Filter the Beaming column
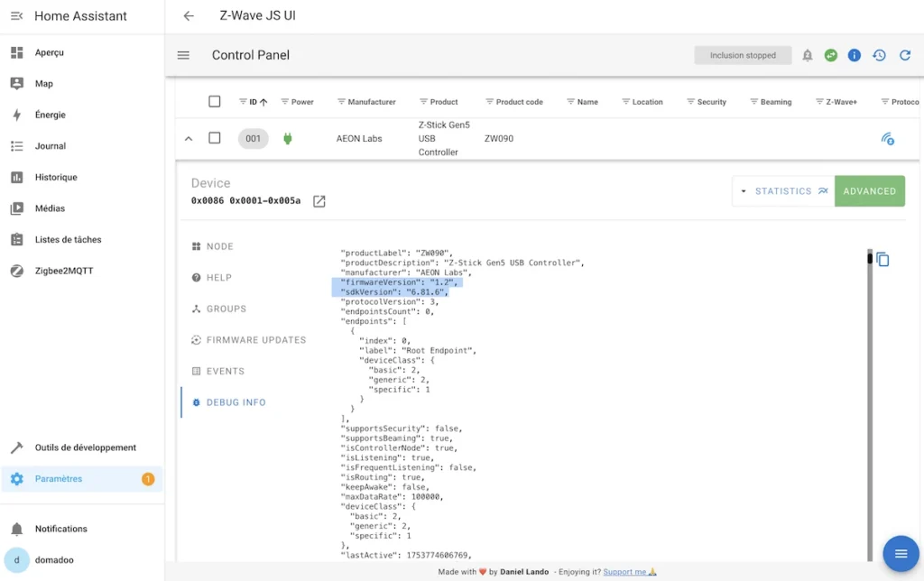 753,102
